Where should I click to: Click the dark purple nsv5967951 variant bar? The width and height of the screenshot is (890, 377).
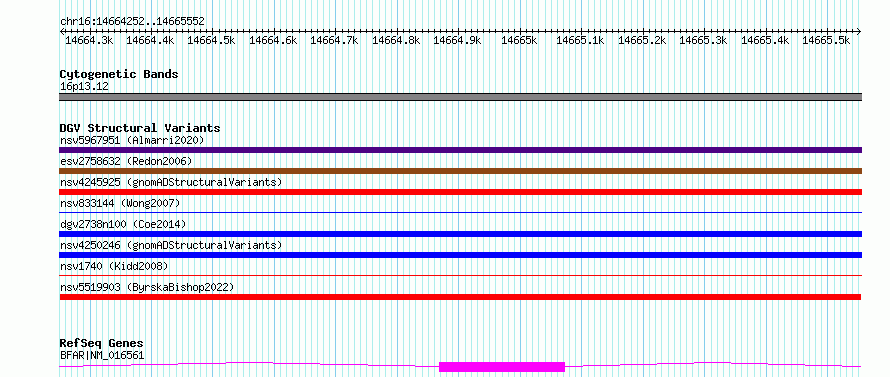460,150
